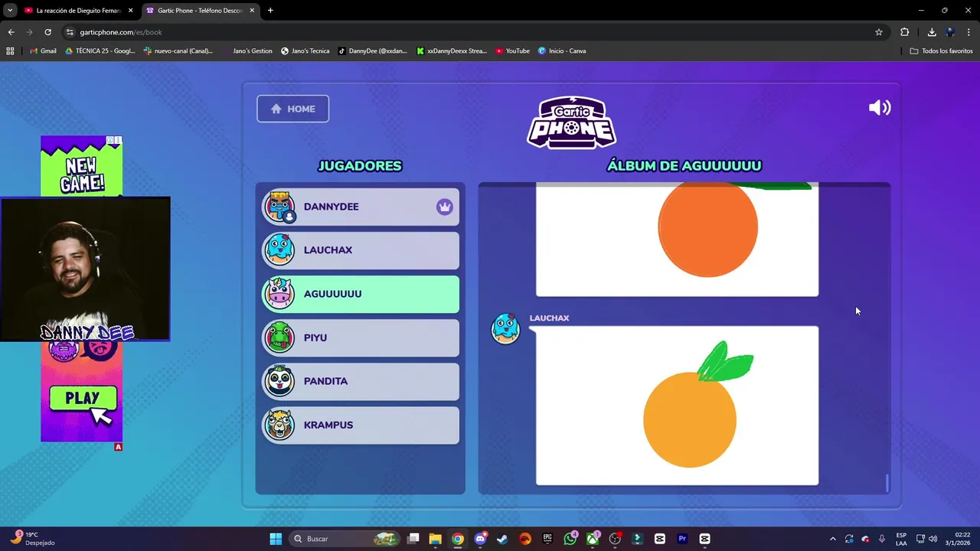Open the Jano's Tecnica bookmark

305,51
